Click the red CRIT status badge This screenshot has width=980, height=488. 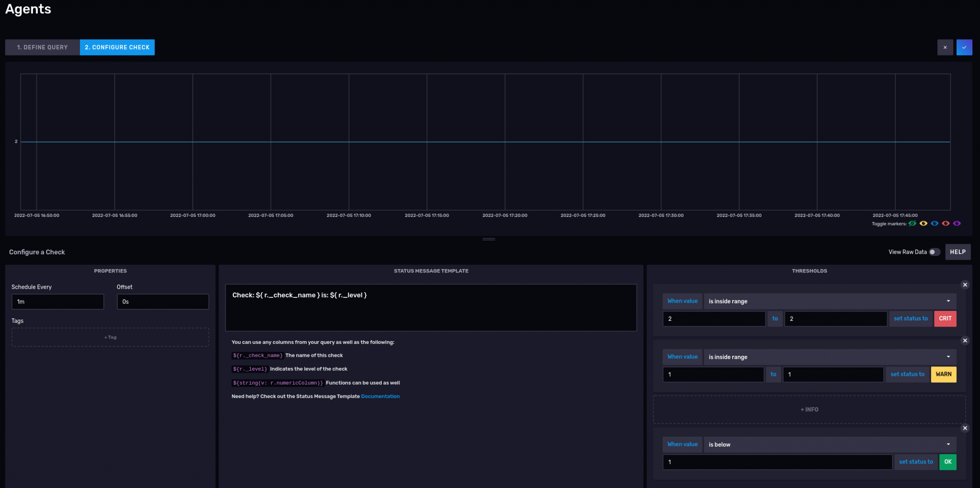tap(945, 318)
